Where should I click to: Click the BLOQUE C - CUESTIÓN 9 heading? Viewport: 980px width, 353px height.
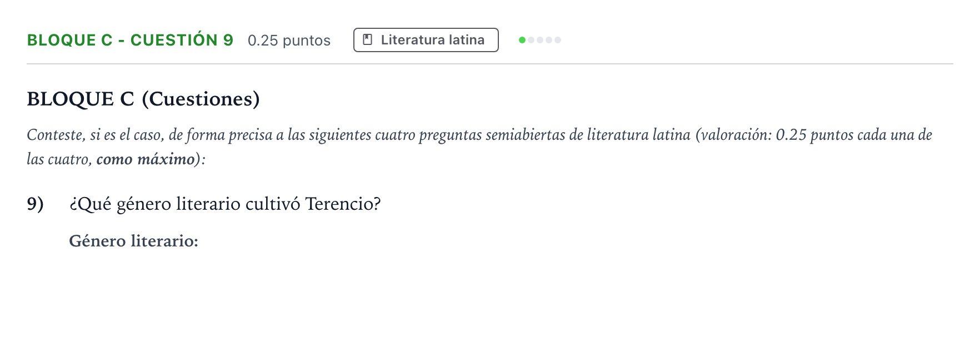point(130,40)
